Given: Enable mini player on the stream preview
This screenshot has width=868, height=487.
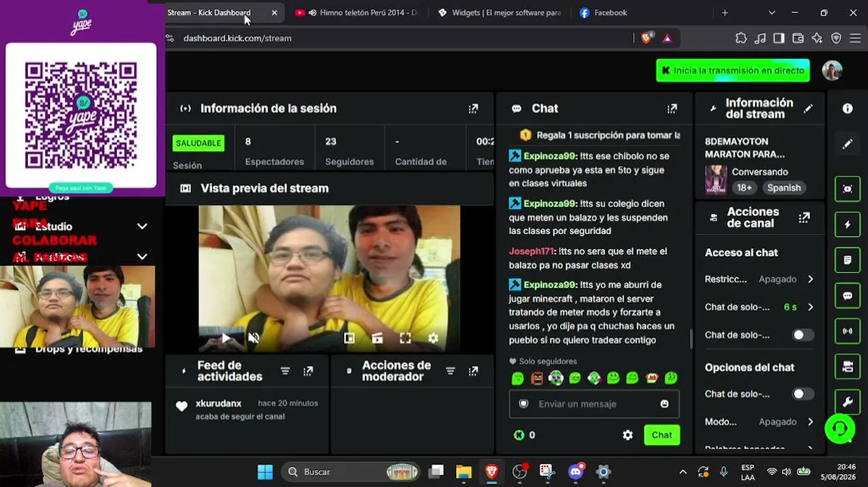Looking at the screenshot, I should pos(349,338).
